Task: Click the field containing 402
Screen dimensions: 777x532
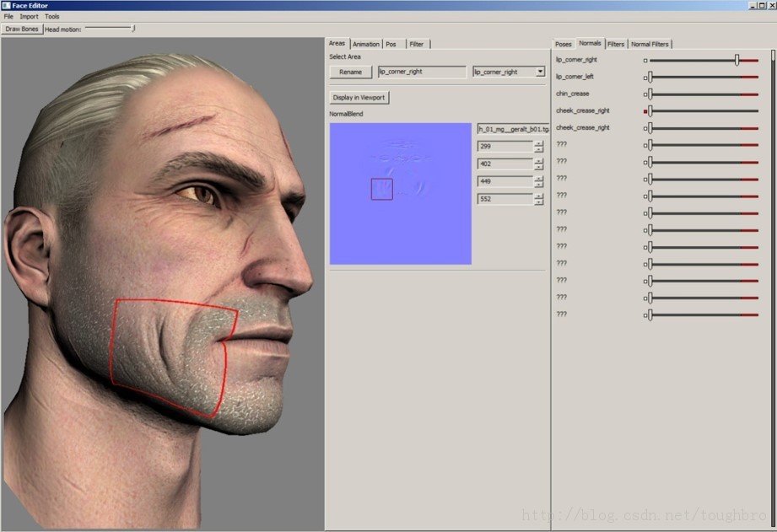Action: click(505, 164)
